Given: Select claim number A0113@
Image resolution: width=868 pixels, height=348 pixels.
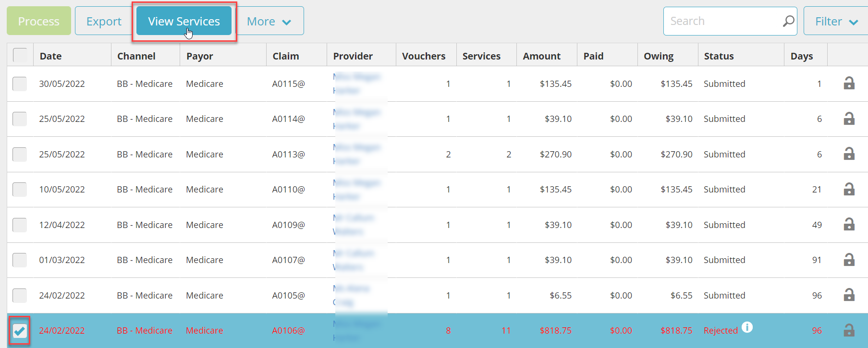Looking at the screenshot, I should (x=288, y=154).
